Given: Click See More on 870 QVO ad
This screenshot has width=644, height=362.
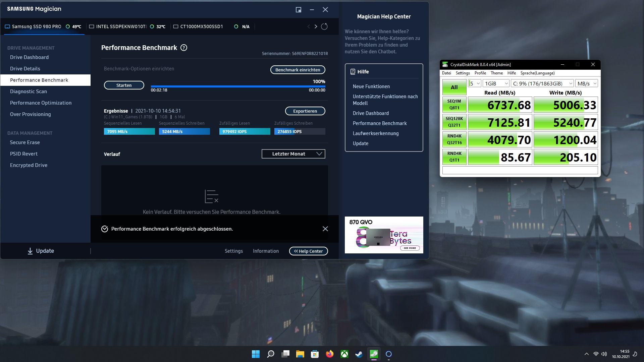Looking at the screenshot, I should click(410, 248).
